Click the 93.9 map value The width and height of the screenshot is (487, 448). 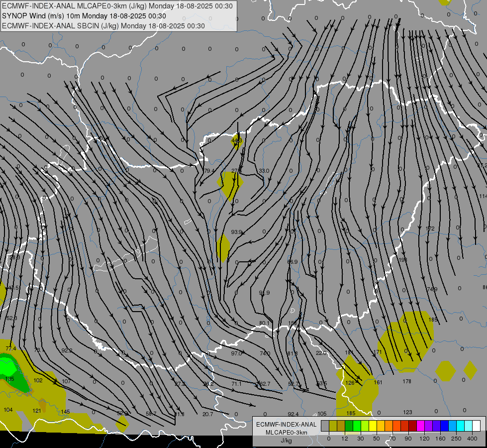click(x=236, y=232)
